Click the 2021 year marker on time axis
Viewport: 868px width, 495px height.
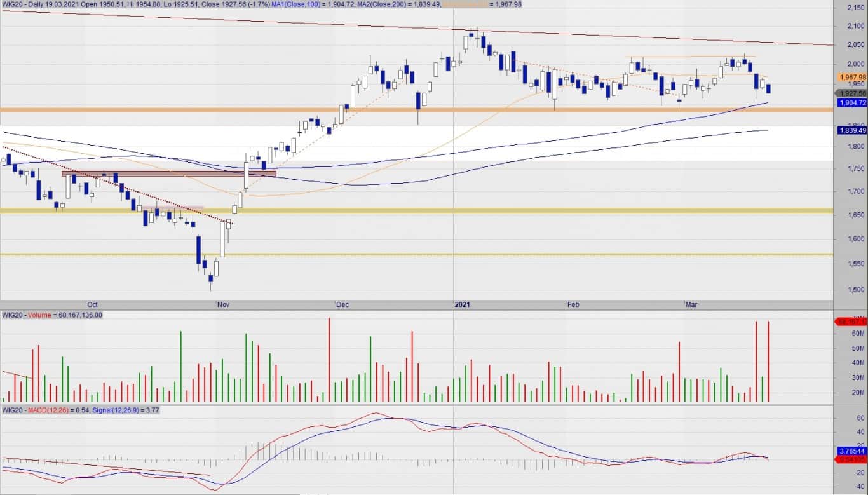coord(462,305)
